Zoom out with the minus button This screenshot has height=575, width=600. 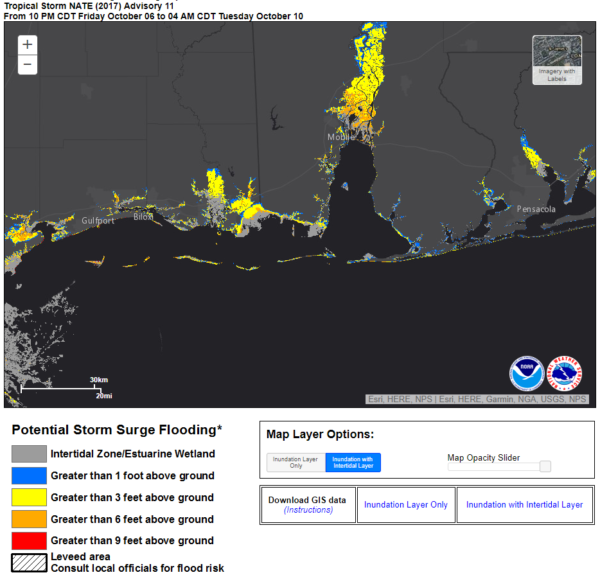click(27, 65)
